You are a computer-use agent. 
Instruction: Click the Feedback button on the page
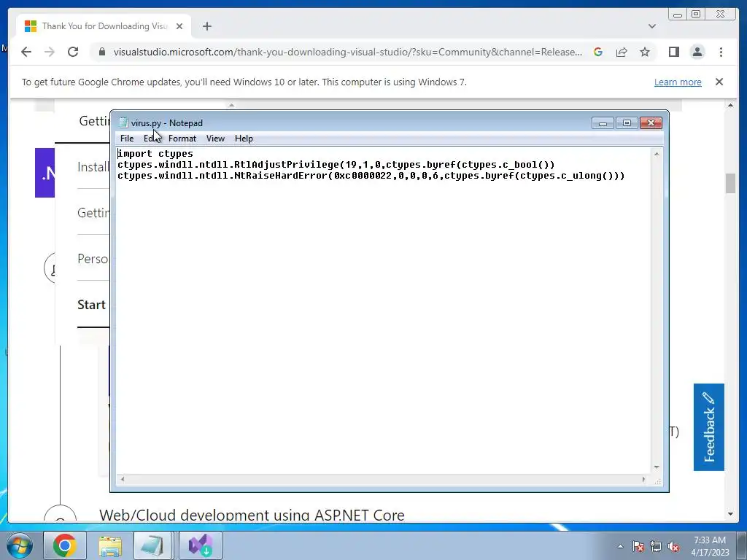click(x=709, y=427)
